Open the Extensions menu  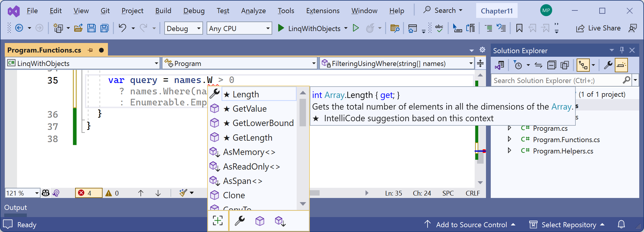[323, 11]
